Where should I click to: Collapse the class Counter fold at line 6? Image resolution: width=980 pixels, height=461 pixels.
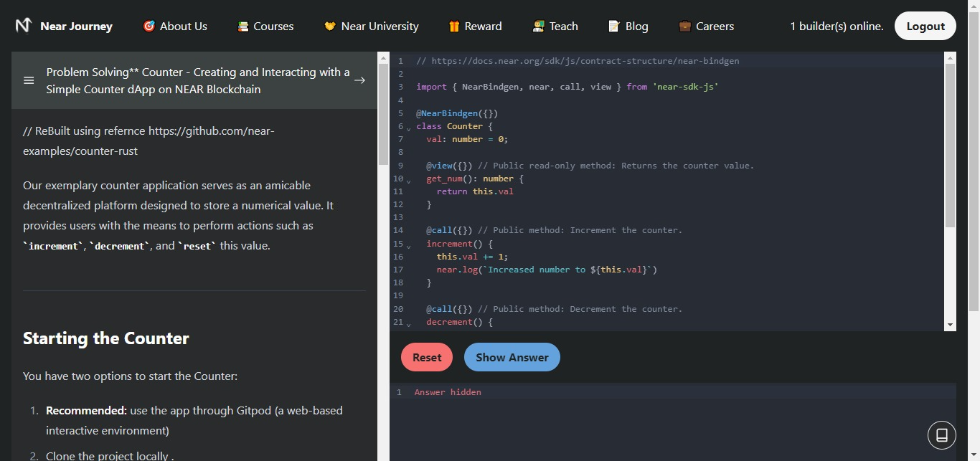[x=409, y=128]
